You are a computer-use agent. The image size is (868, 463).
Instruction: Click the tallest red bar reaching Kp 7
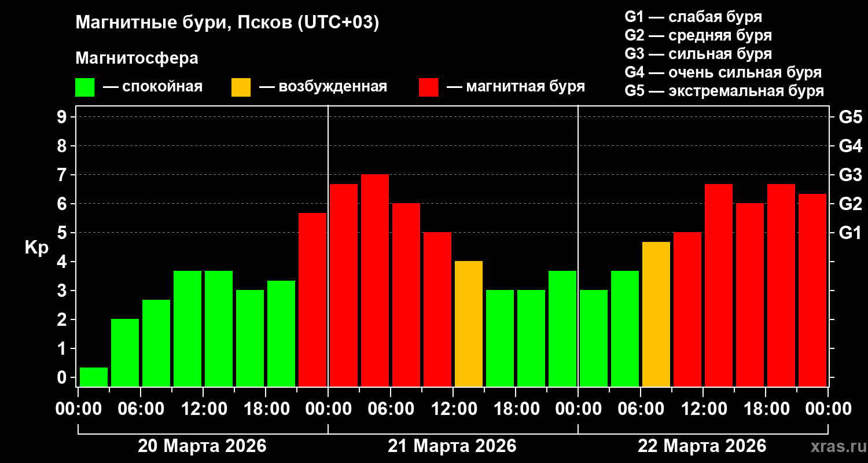click(375, 281)
